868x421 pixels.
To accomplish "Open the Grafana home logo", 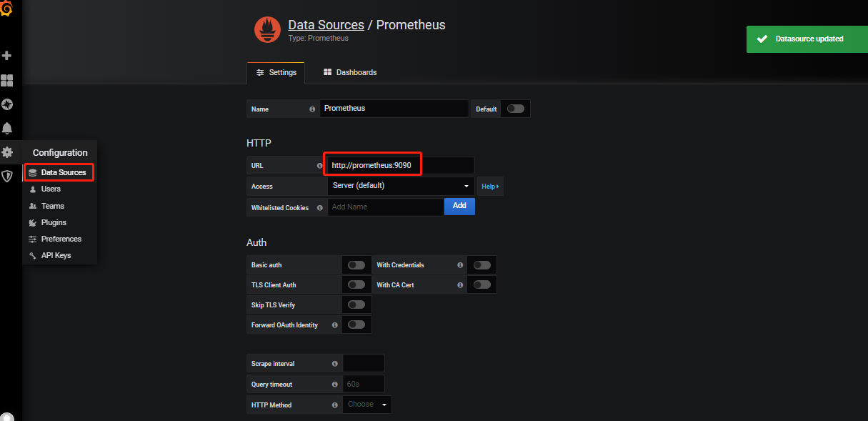I will 7,10.
